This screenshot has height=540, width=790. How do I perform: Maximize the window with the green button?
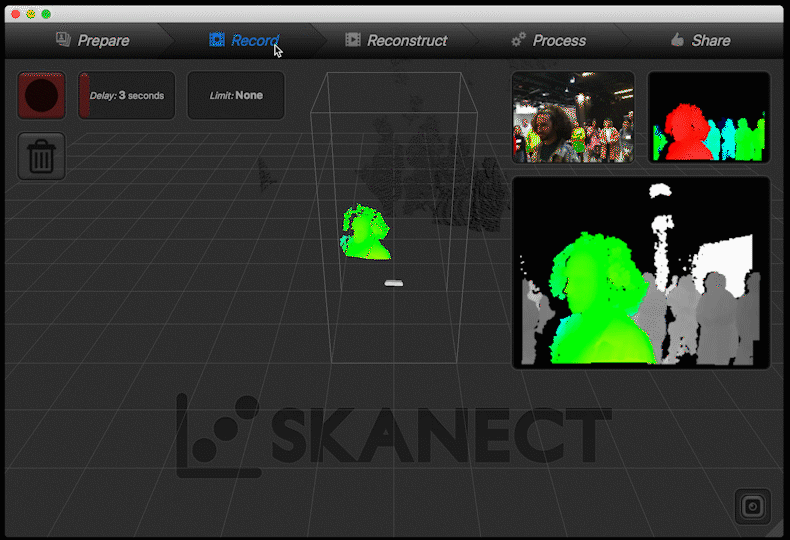click(x=46, y=14)
